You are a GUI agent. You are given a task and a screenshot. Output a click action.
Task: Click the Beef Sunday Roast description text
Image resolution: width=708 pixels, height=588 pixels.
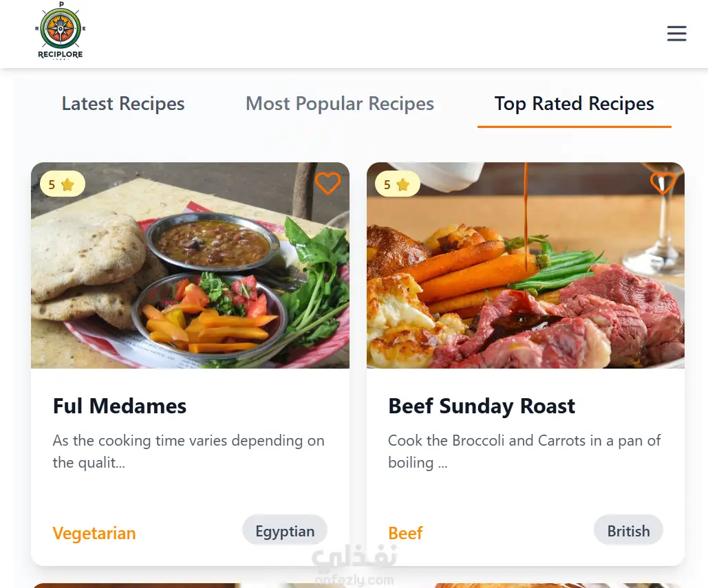point(524,451)
